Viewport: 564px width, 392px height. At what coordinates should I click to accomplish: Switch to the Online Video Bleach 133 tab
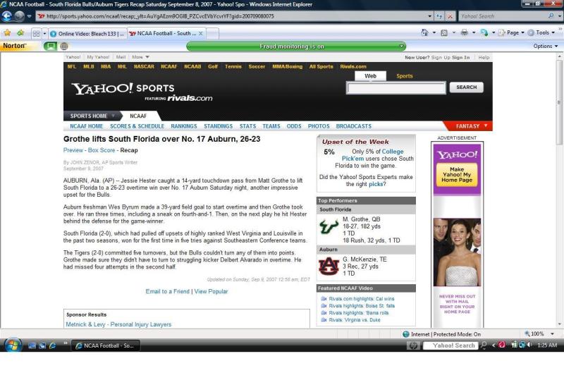point(87,33)
